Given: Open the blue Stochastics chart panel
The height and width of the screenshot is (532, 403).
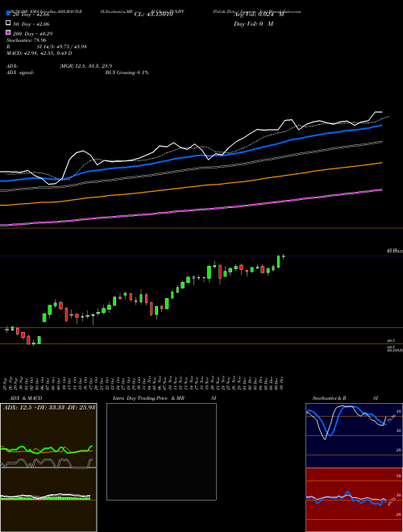Looking at the screenshot, I should coord(354,435).
